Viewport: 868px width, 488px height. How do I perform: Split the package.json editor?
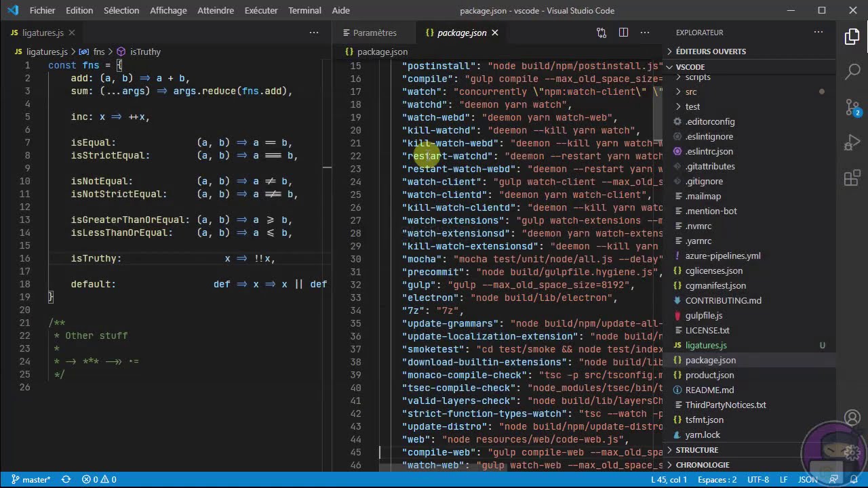[x=623, y=33]
